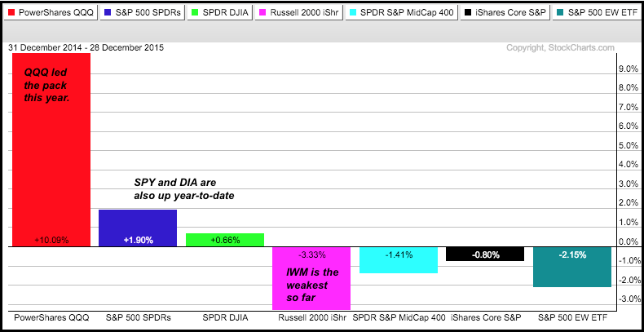Image resolution: width=644 pixels, height=332 pixels.
Task: Click the -1.41% value label
Action: point(399,255)
